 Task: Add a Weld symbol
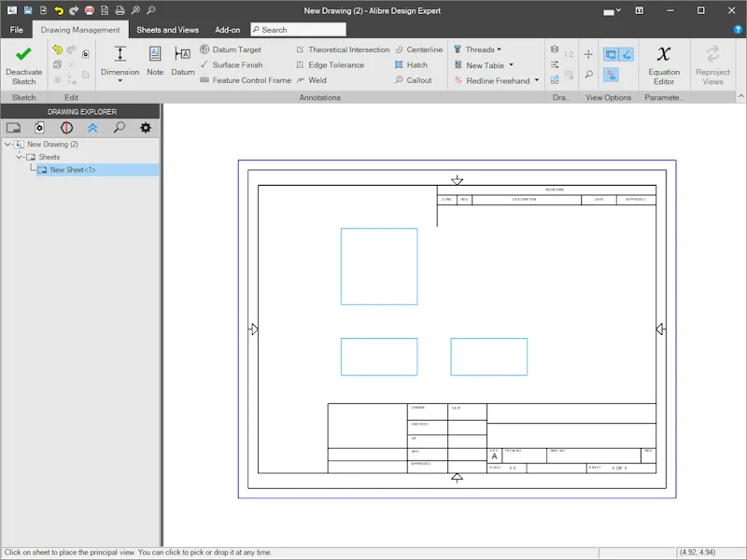(312, 80)
